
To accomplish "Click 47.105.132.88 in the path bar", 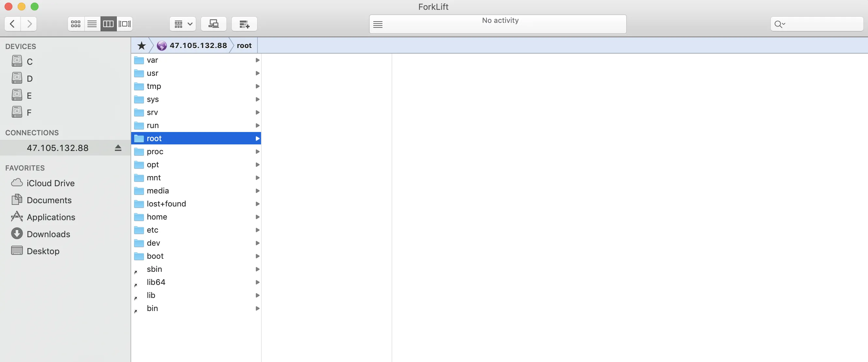I will point(198,45).
